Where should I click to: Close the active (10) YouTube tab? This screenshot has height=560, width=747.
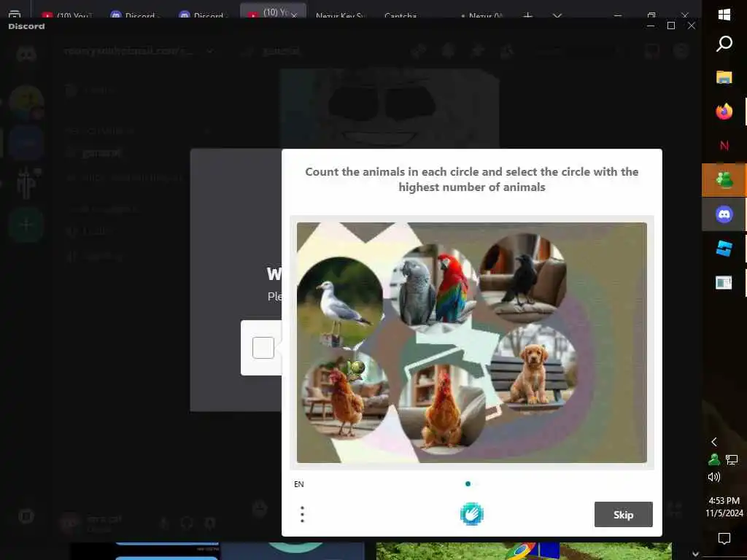[294, 16]
